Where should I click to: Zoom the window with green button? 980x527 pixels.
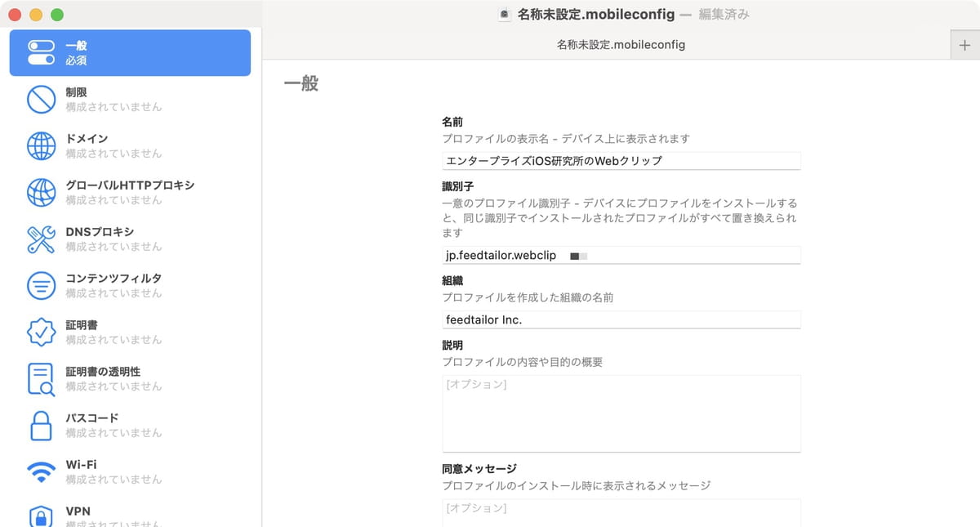[57, 15]
